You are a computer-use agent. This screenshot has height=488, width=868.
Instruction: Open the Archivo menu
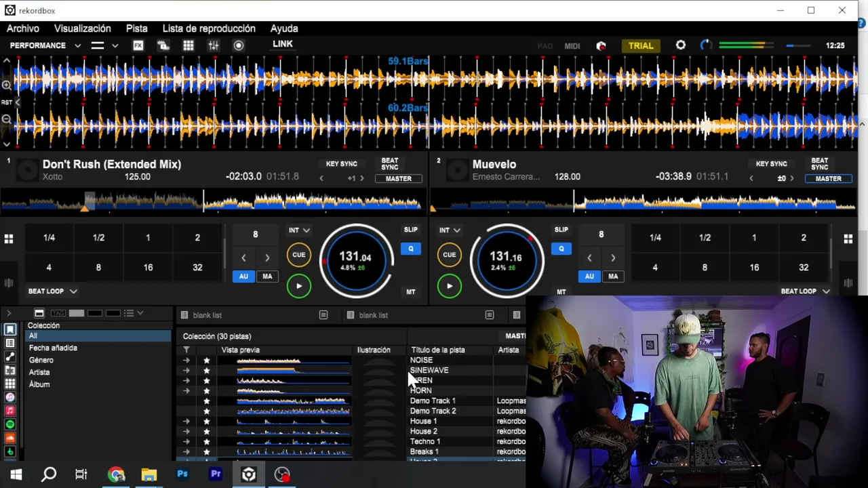[23, 28]
